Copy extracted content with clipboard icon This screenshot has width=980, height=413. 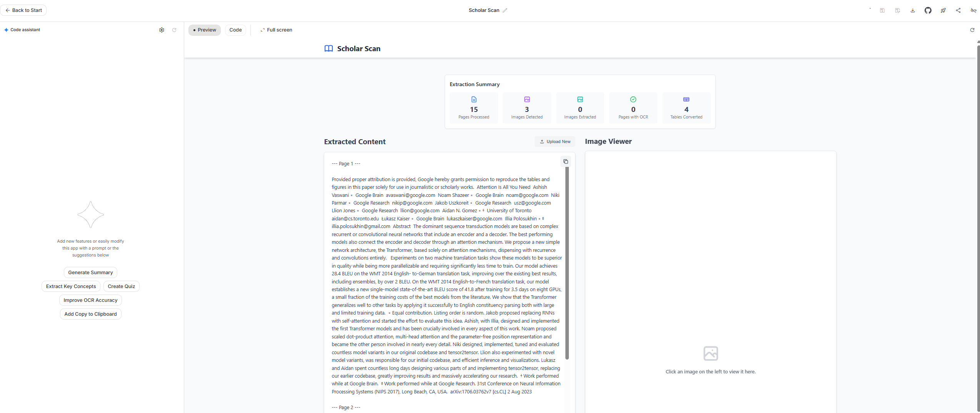coord(566,162)
